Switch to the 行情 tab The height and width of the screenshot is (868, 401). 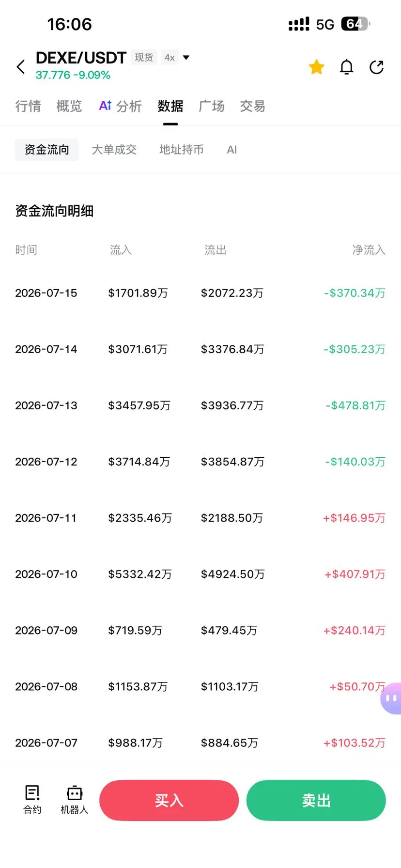click(28, 106)
